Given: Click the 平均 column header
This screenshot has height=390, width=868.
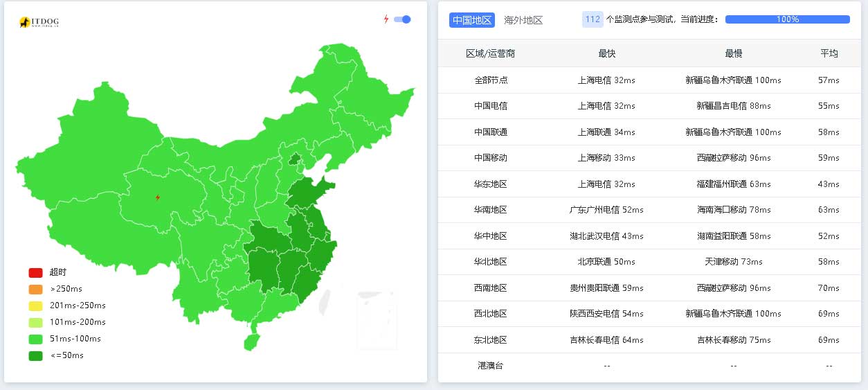Looking at the screenshot, I should pyautogui.click(x=829, y=53).
